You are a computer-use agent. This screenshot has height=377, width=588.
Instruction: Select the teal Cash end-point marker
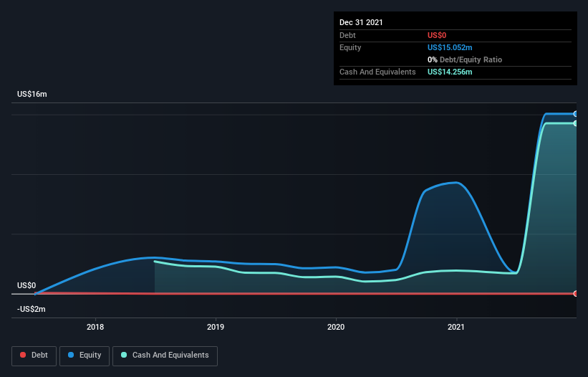pos(576,123)
